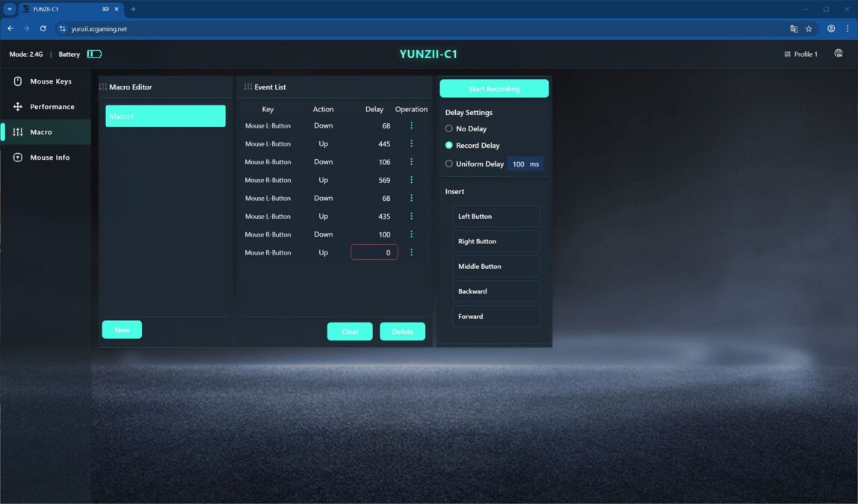This screenshot has width=858, height=504.
Task: Click the Delay column header
Action: click(x=374, y=109)
